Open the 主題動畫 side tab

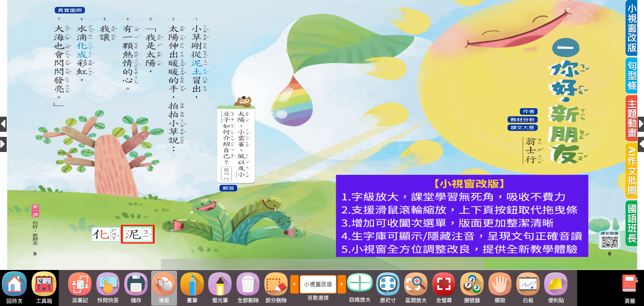point(632,118)
